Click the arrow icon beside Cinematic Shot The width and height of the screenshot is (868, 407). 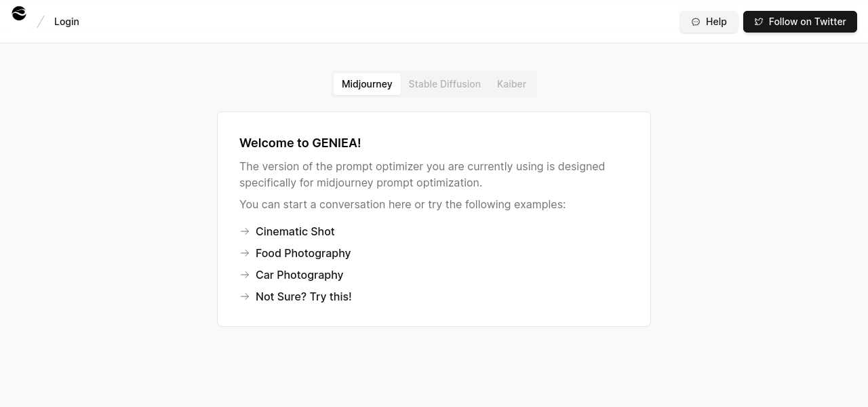tap(245, 231)
